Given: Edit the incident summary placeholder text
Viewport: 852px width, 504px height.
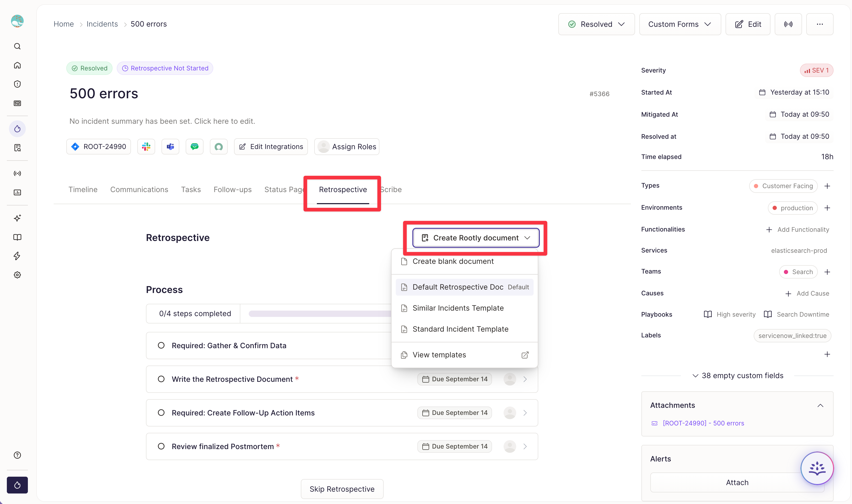Looking at the screenshot, I should (162, 121).
